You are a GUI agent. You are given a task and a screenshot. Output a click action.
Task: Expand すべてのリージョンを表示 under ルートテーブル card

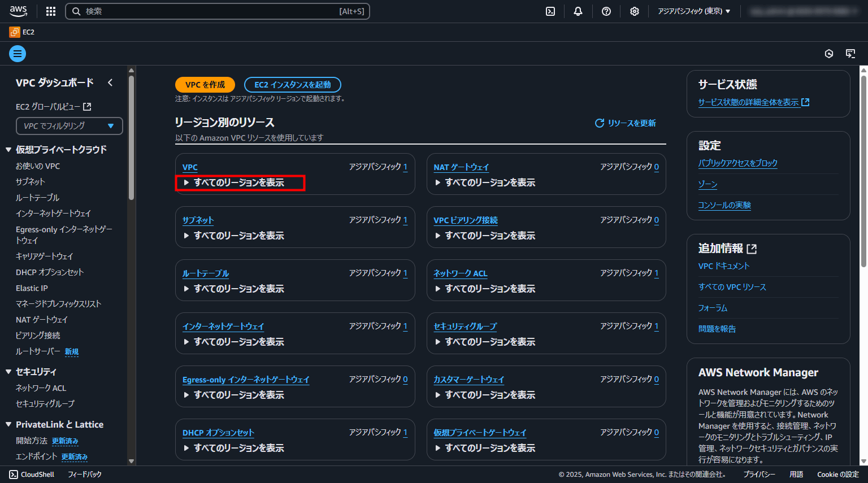click(x=233, y=289)
